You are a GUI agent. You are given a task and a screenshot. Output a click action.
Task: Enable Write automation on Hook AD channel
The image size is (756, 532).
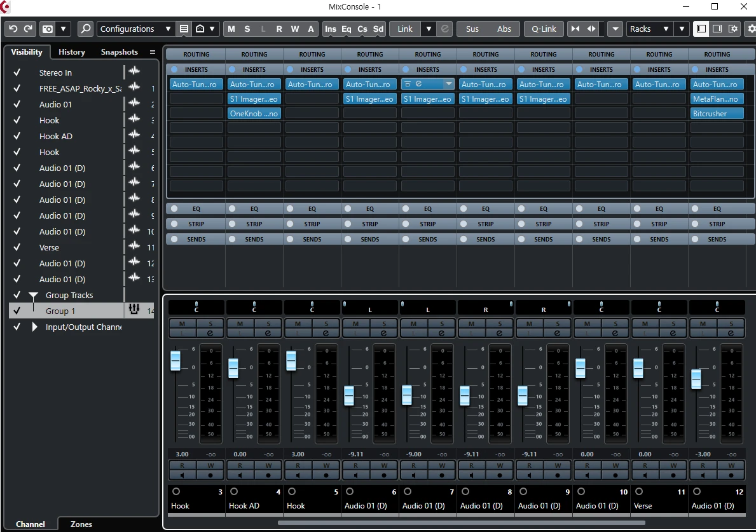point(268,465)
